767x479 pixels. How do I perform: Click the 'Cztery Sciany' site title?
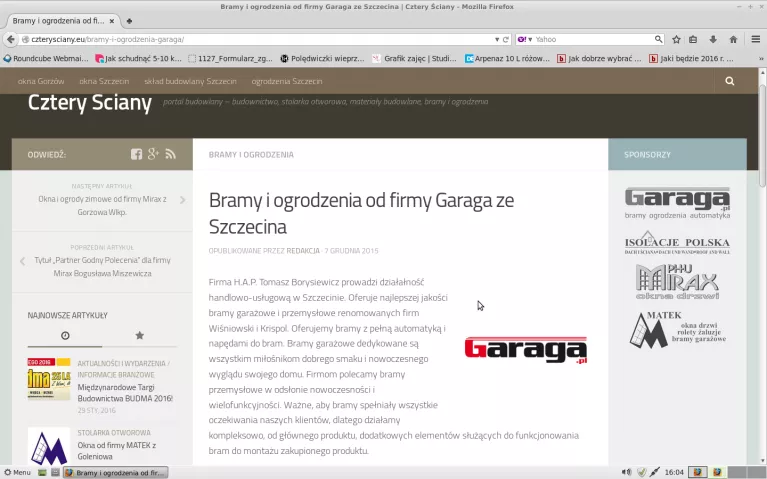pyautogui.click(x=90, y=102)
